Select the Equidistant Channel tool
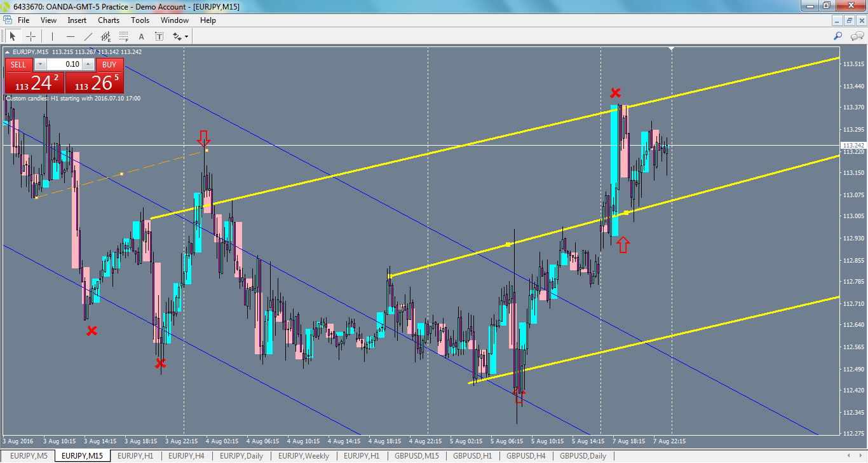 pyautogui.click(x=105, y=36)
